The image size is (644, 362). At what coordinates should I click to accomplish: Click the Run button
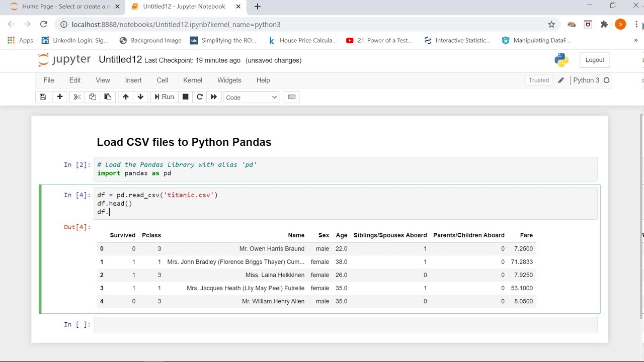pyautogui.click(x=164, y=97)
